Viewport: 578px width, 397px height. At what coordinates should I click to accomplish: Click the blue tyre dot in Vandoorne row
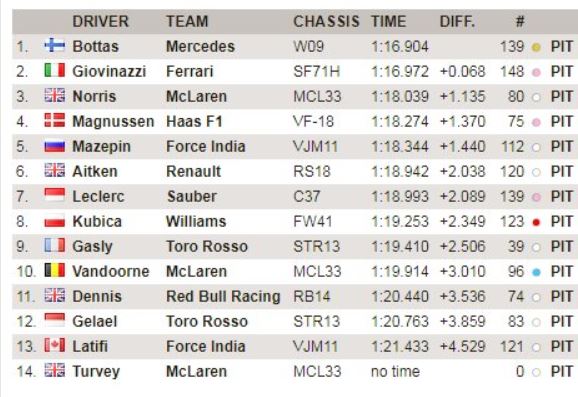pyautogui.click(x=536, y=272)
